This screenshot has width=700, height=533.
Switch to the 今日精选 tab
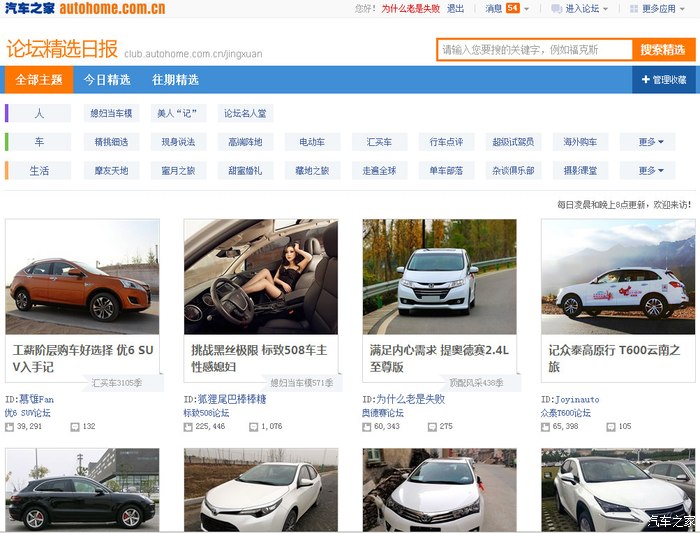[106, 80]
